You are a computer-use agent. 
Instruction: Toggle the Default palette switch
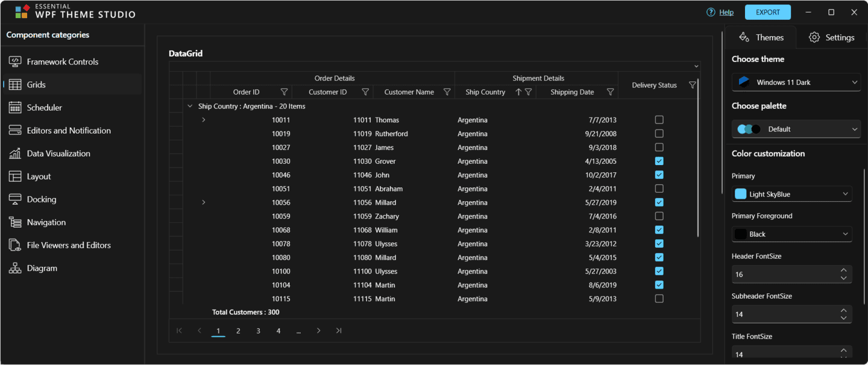(x=747, y=128)
